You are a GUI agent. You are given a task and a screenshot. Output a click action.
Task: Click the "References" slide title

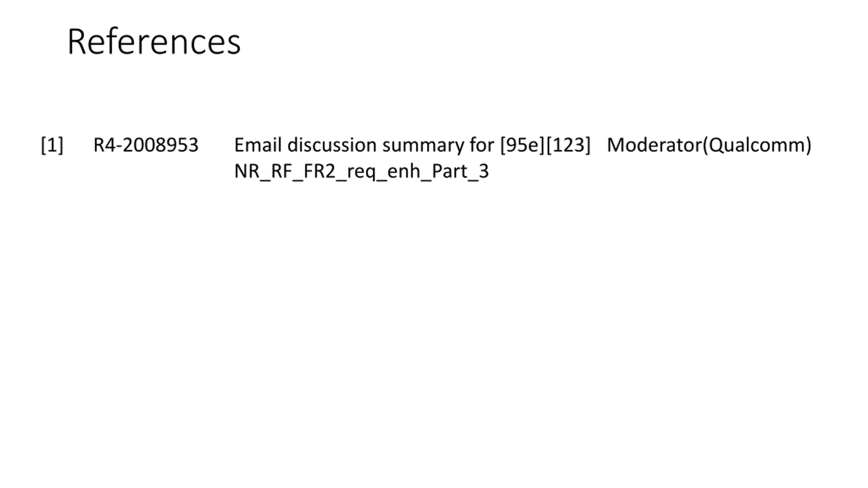[x=154, y=42]
